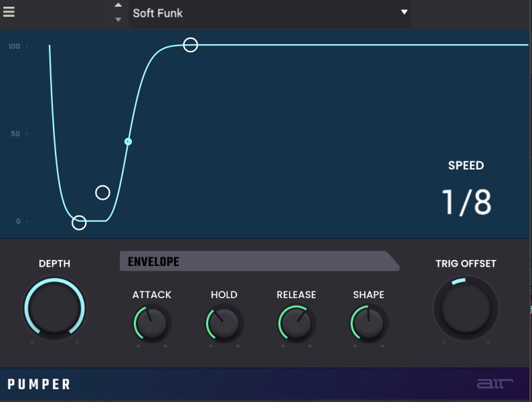Click the small midpoint node on curve
This screenshot has width=532, height=402.
pos(128,141)
